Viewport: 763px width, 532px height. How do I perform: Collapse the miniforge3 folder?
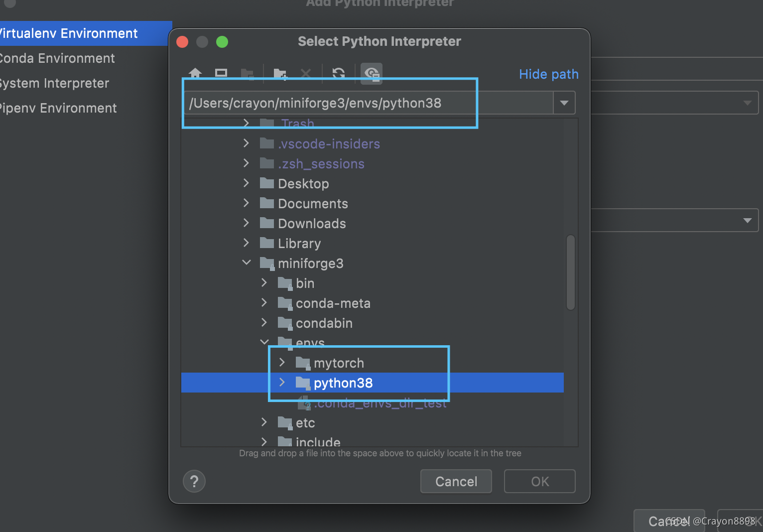point(246,263)
